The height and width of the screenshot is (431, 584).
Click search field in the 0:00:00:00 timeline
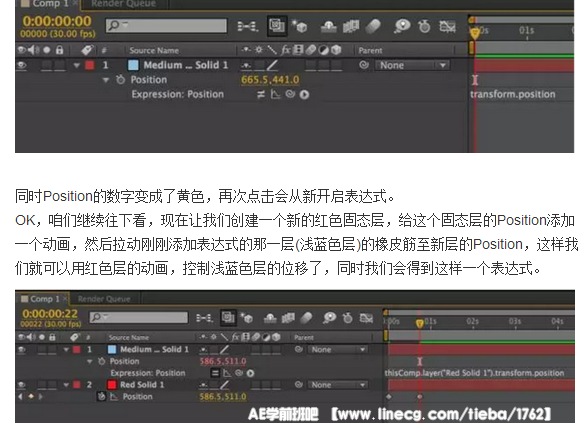point(166,25)
